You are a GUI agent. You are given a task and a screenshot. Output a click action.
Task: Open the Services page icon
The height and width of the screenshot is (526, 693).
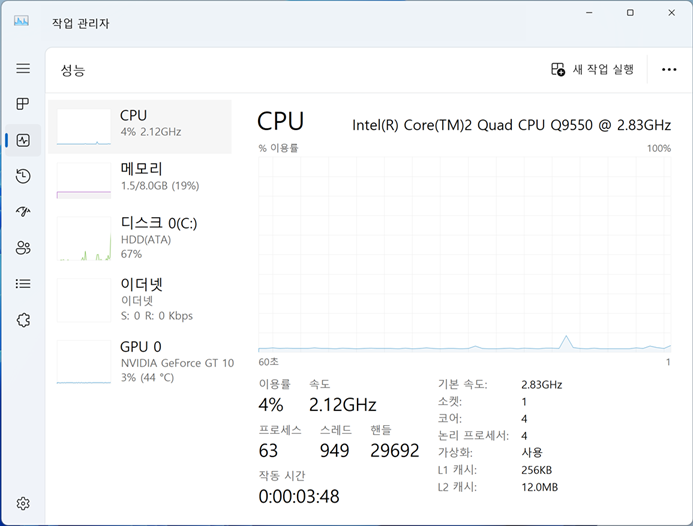point(23,320)
